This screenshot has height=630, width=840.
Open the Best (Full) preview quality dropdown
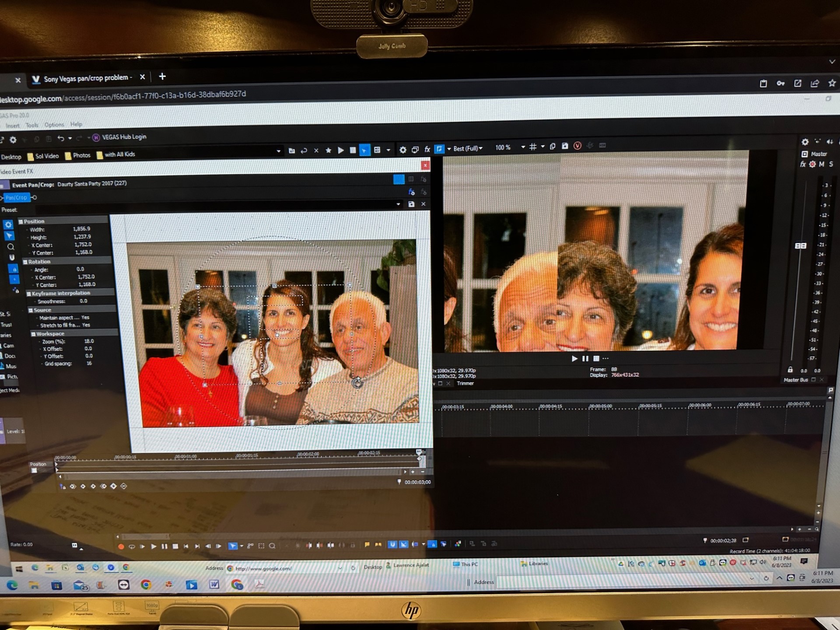click(x=468, y=149)
